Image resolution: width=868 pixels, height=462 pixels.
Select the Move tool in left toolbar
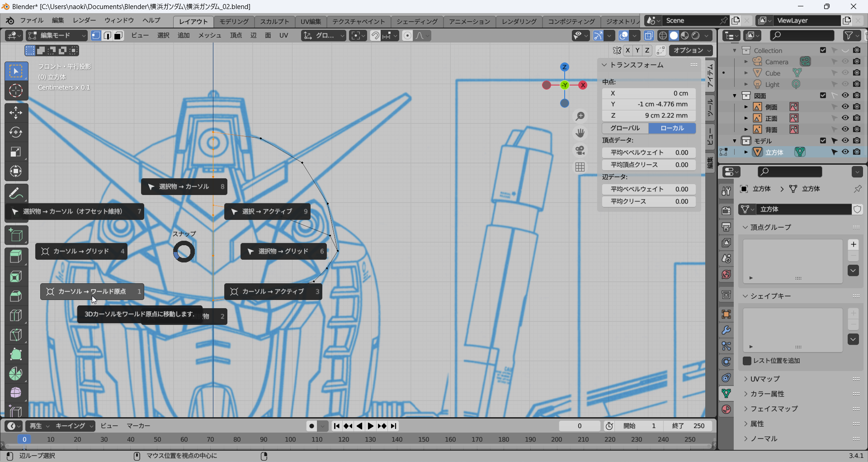(x=16, y=113)
